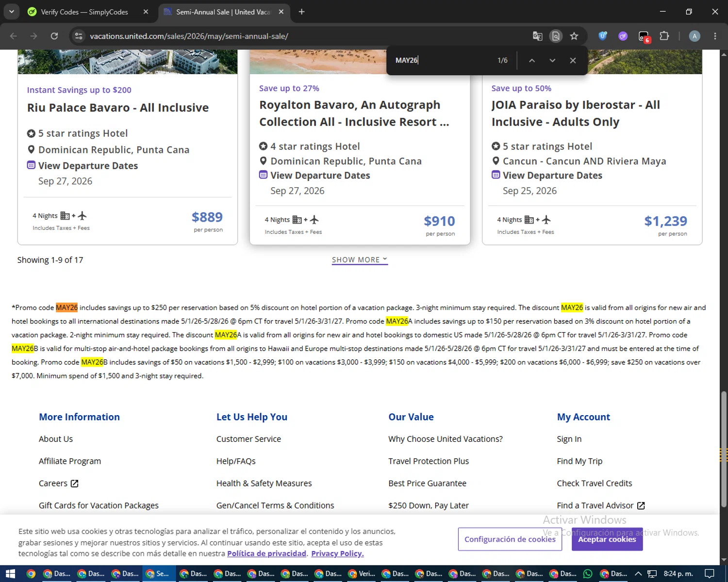Open Windows notification center

(x=709, y=574)
